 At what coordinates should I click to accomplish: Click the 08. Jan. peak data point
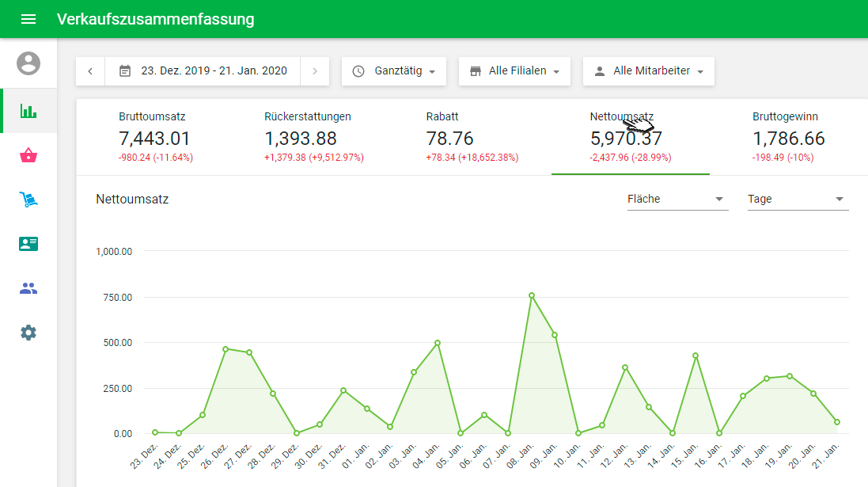(x=532, y=295)
